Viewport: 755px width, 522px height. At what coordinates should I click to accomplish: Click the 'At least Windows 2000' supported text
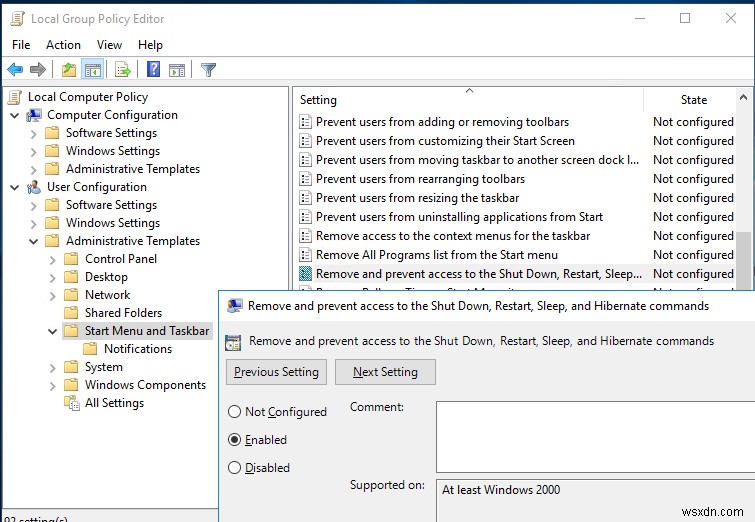(501, 490)
